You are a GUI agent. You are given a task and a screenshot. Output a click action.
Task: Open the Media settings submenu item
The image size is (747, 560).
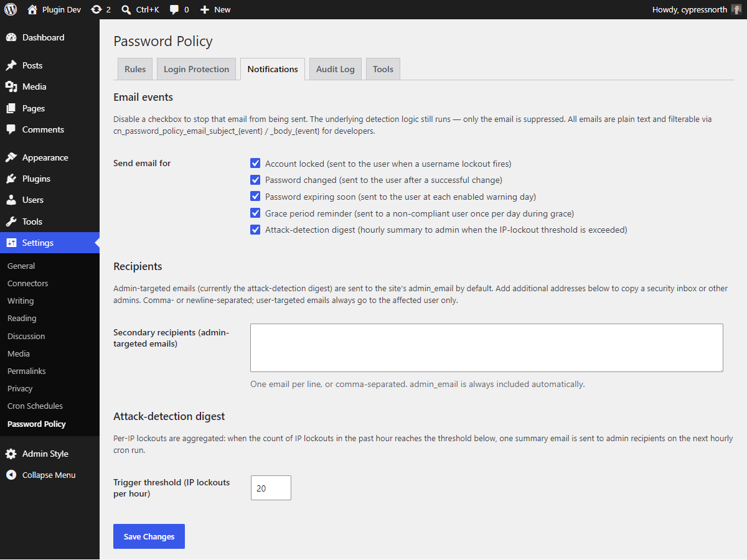(x=19, y=353)
